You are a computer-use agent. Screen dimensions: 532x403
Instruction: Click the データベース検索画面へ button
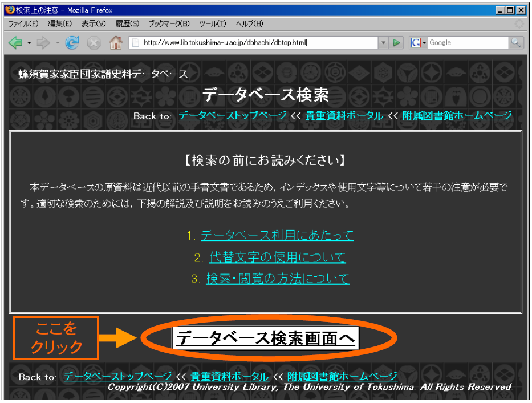pos(265,338)
